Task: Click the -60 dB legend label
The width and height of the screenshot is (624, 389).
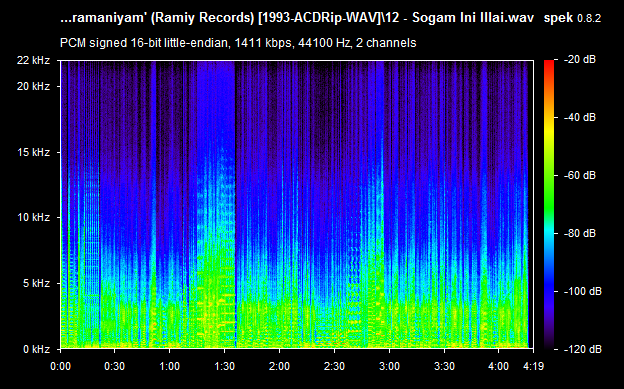Action: (x=580, y=175)
